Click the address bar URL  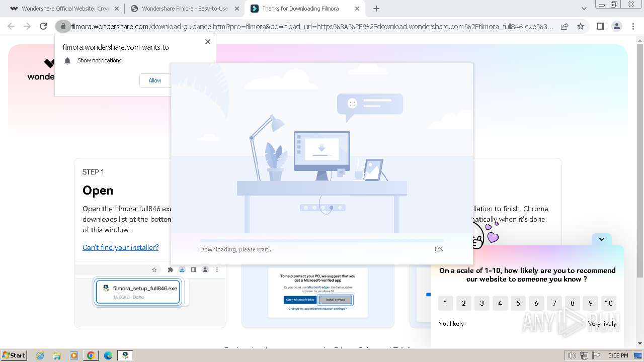tap(312, 26)
